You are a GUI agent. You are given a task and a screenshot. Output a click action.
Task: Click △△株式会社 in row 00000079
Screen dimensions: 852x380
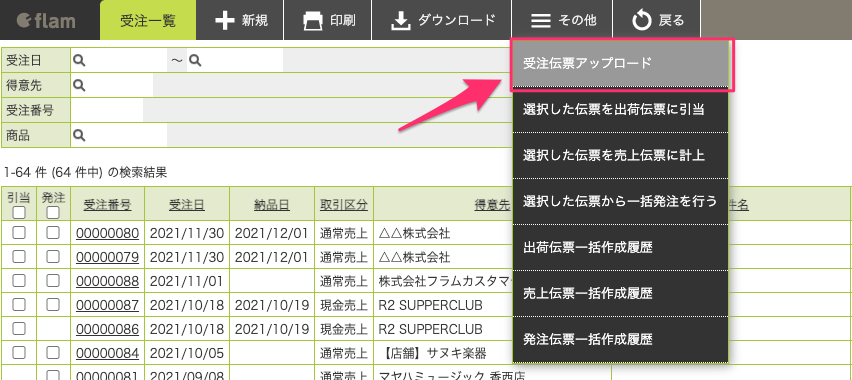[x=415, y=257]
